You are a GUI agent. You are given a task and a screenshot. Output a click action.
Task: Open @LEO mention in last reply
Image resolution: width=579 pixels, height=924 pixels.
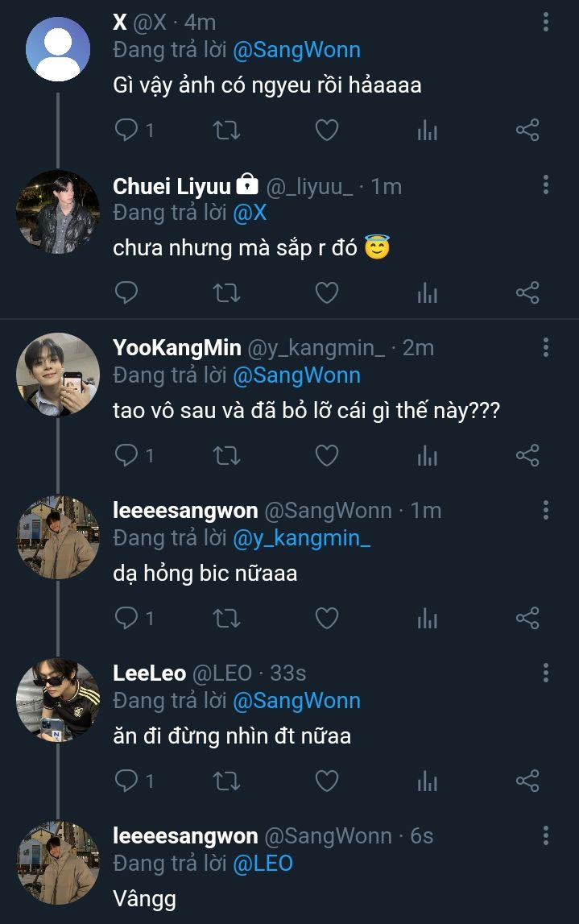(263, 864)
